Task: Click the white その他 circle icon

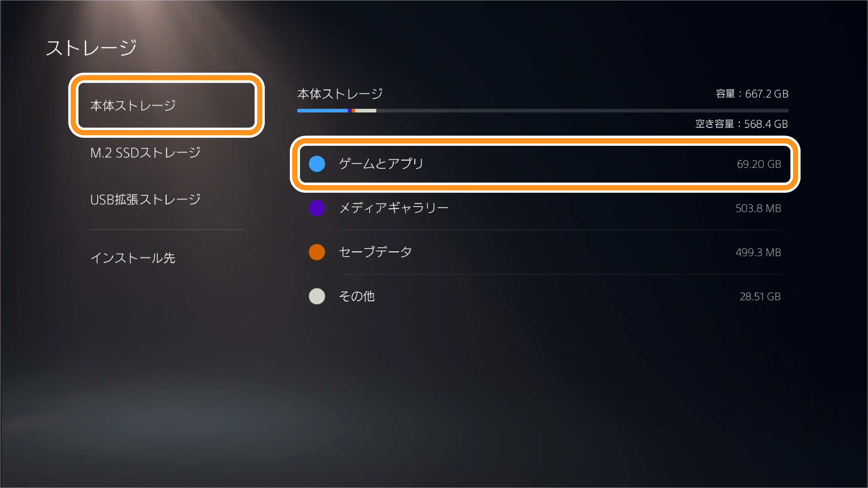Action: point(317,296)
